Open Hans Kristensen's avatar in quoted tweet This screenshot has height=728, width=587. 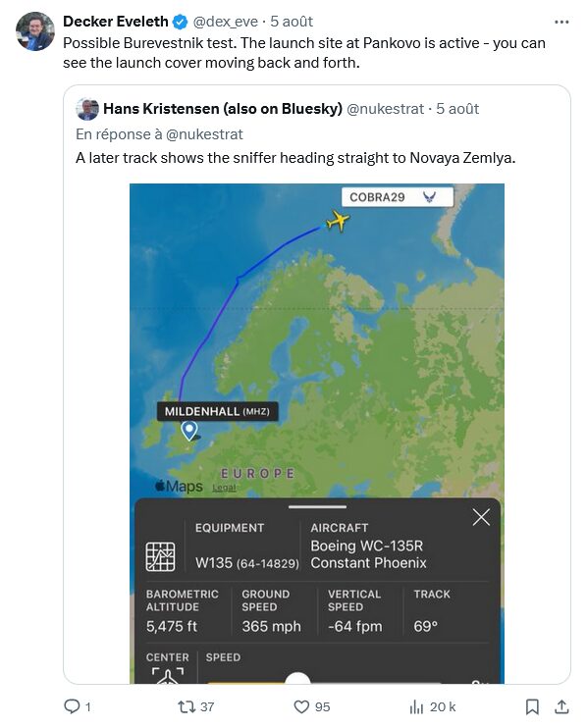(86, 109)
